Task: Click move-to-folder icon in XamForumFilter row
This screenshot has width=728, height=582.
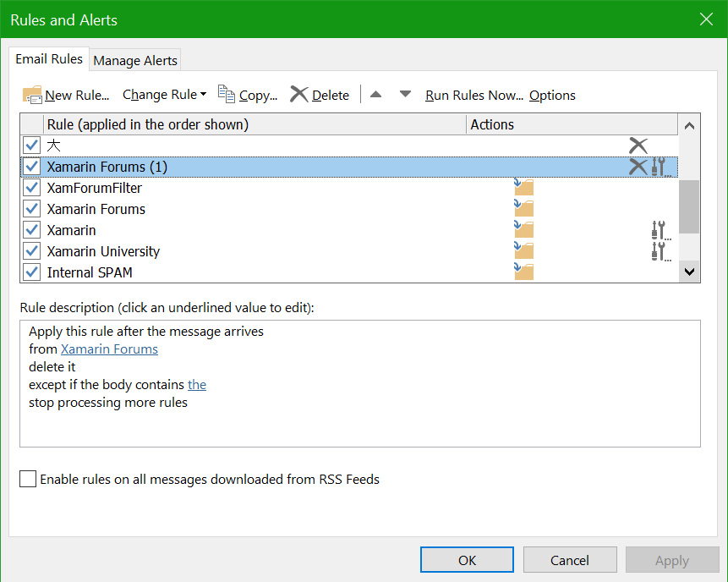Action: (x=523, y=187)
